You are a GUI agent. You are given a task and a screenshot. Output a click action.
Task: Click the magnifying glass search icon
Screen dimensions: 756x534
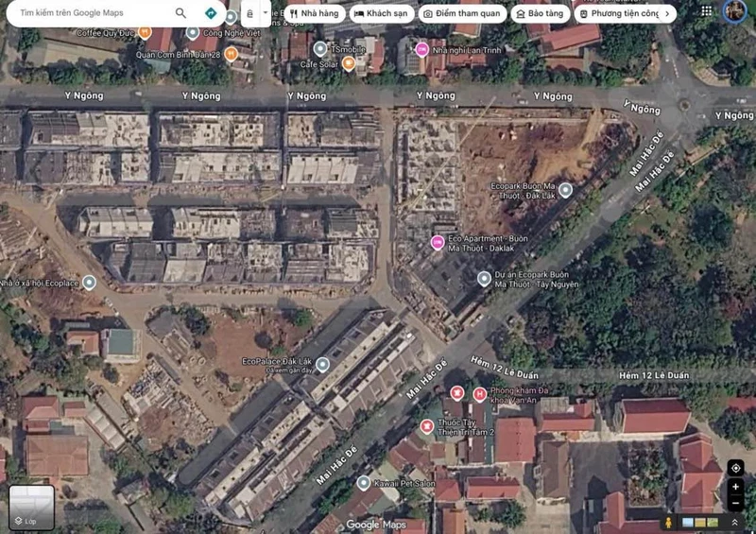pos(180,13)
